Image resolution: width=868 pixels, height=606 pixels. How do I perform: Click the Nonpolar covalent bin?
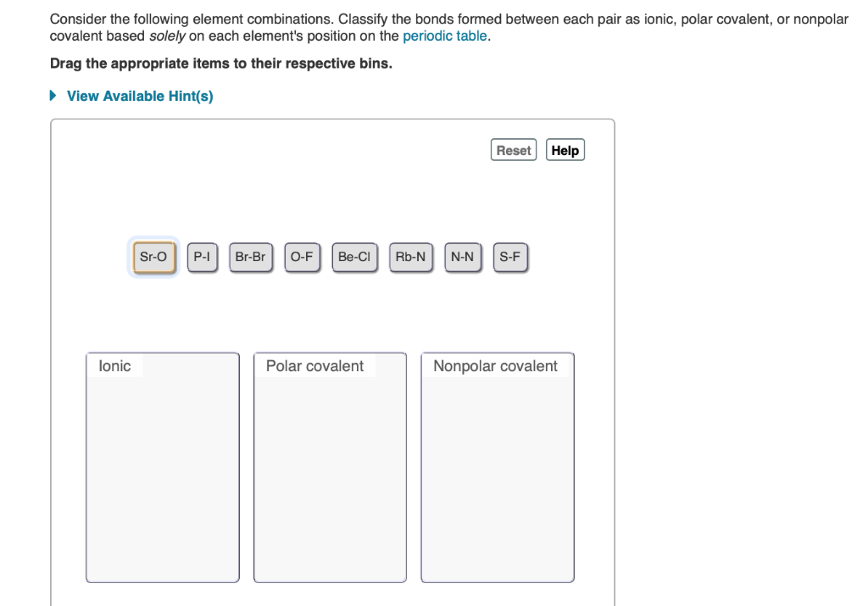tap(497, 475)
